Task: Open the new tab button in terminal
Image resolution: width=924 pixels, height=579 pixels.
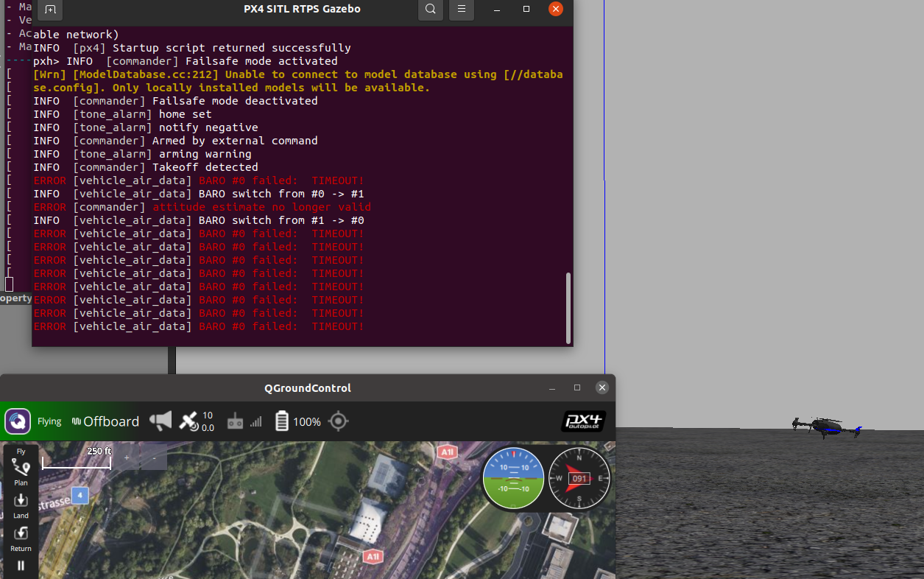Action: [50, 10]
